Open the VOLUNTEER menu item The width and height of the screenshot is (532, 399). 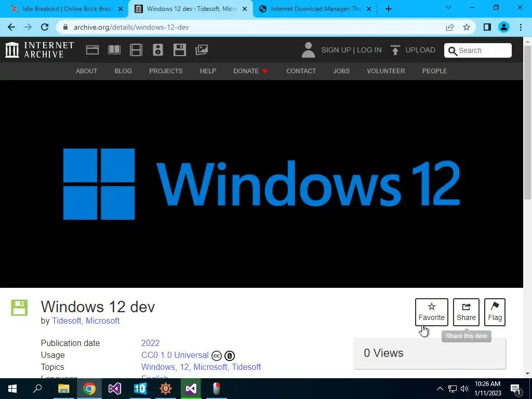386,71
